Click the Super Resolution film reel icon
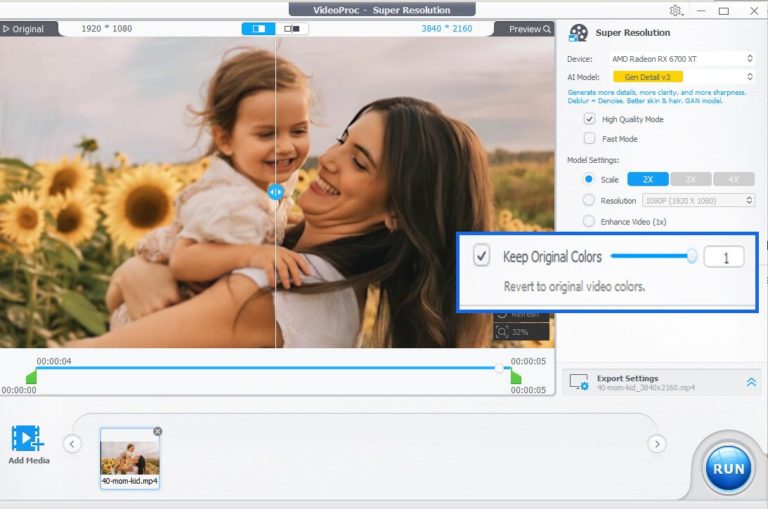 coord(578,33)
